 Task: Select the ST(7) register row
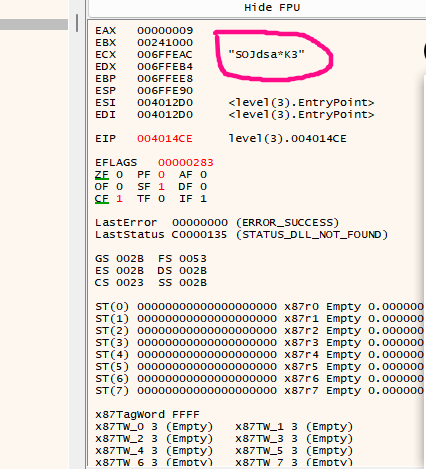coord(259,391)
